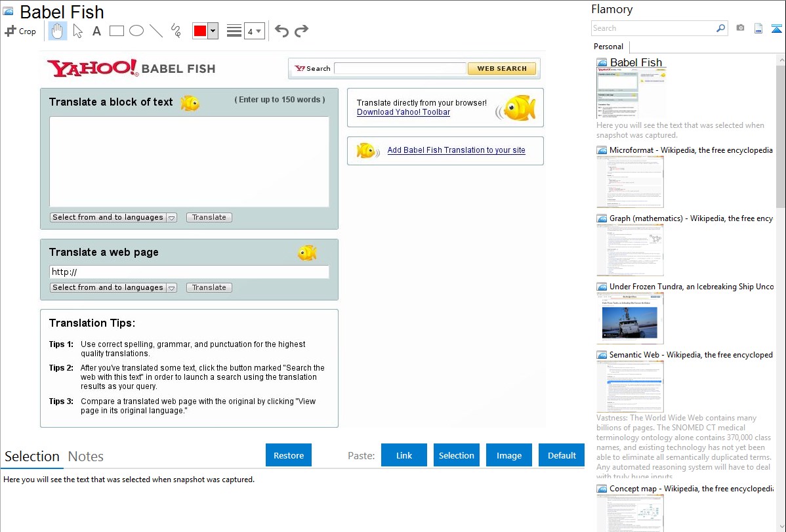This screenshot has width=786, height=532.
Task: Click the camera snapshot icon
Action: coord(740,28)
